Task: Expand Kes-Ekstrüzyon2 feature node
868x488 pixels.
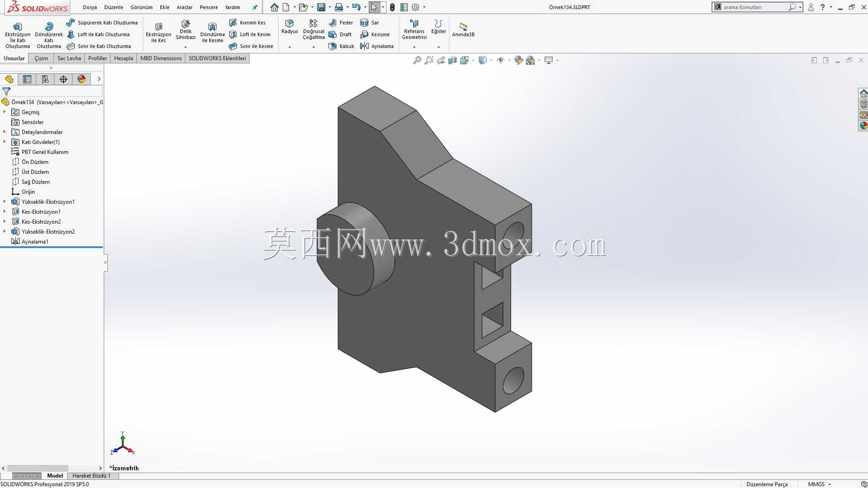Action: click(5, 221)
